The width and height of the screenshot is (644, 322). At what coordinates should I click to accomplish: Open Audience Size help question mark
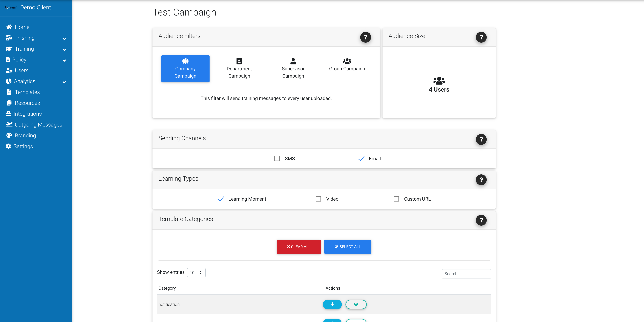tap(481, 37)
